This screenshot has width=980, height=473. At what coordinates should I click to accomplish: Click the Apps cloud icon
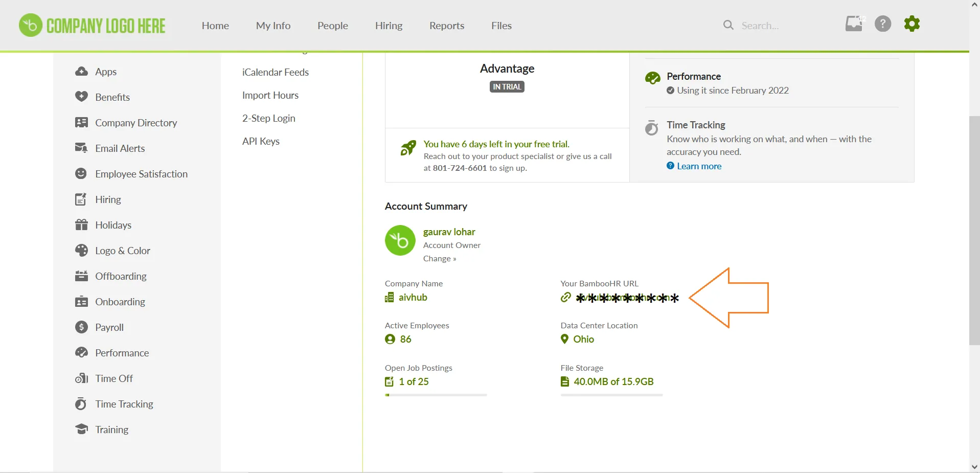81,72
